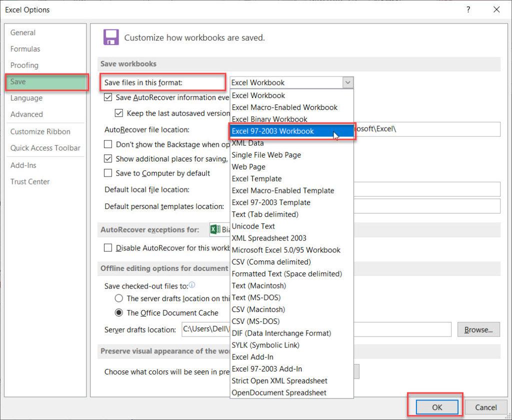Choose Text (MS-DOS) format
Image resolution: width=512 pixels, height=420 pixels.
click(292, 297)
